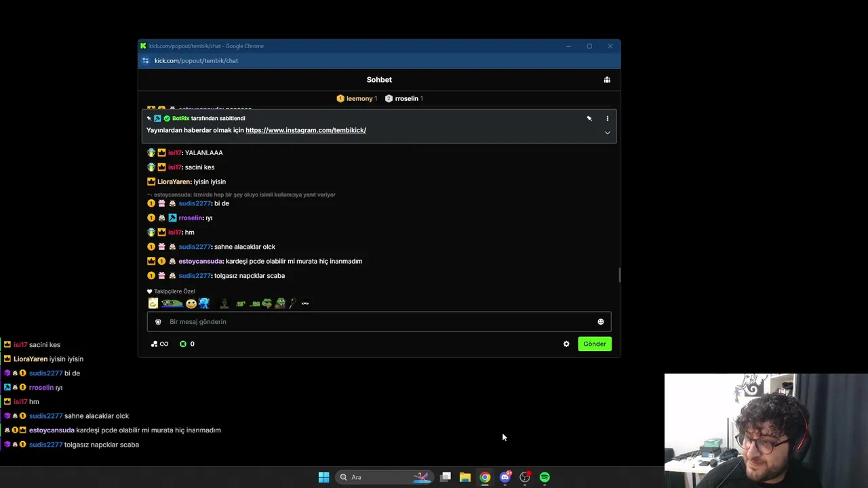Click the chat scrollbar thumb
The width and height of the screenshot is (868, 488).
click(619, 275)
